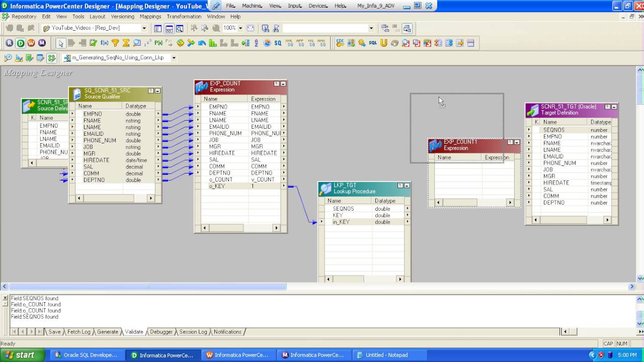Add a Filter transformation funnel icon
The image size is (644, 362).
115,43
